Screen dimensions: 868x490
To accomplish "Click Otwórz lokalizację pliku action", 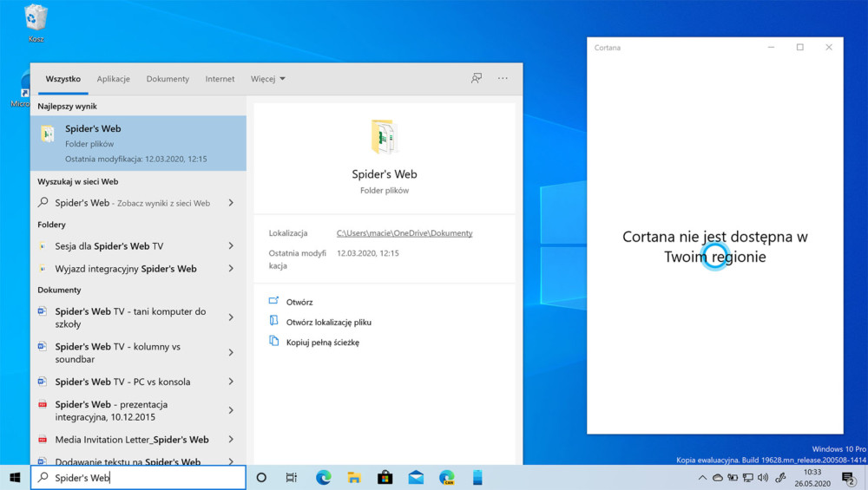I will pyautogui.click(x=329, y=322).
